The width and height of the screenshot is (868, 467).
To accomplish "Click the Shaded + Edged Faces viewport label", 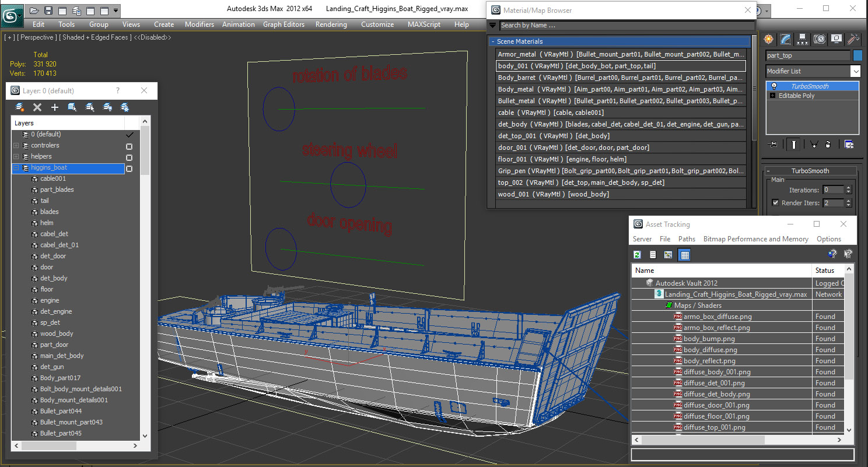I will click(95, 37).
